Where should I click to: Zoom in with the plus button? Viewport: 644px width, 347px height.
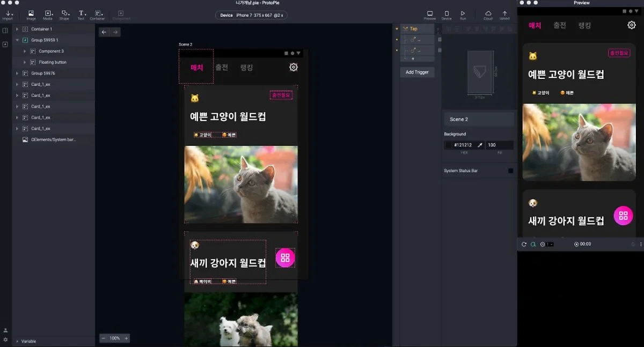pyautogui.click(x=126, y=338)
